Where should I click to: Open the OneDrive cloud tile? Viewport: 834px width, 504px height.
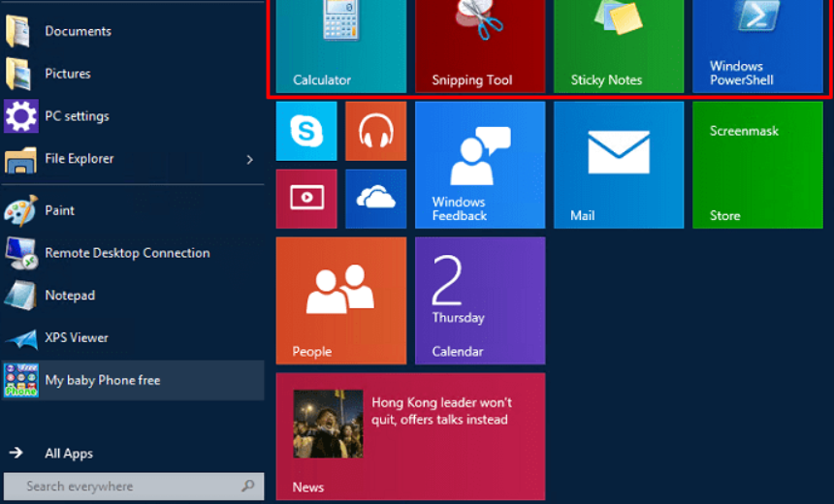[375, 199]
